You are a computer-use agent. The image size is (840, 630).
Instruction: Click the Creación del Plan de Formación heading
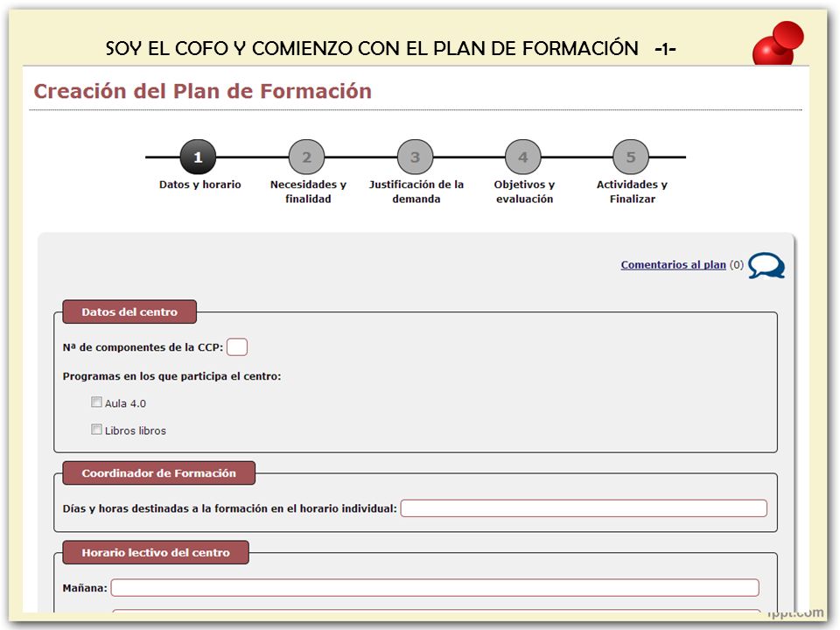coord(202,91)
